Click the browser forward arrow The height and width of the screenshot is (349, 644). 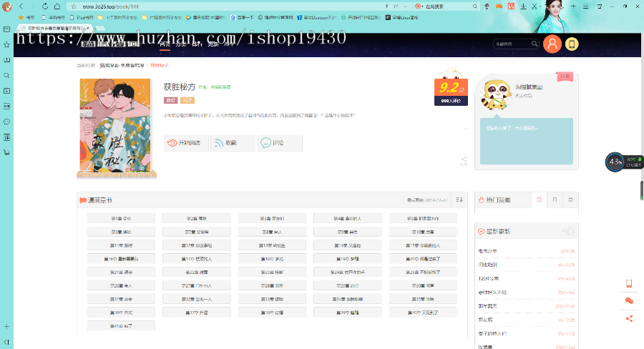[x=33, y=6]
